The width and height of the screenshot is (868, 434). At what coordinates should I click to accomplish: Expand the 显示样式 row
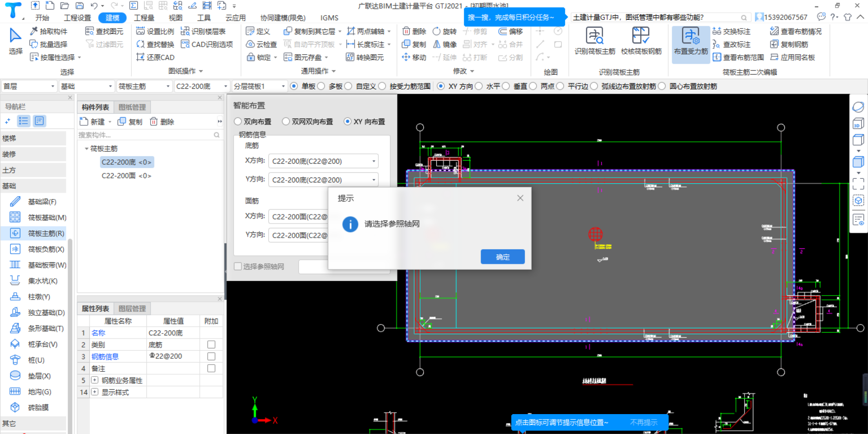[94, 392]
